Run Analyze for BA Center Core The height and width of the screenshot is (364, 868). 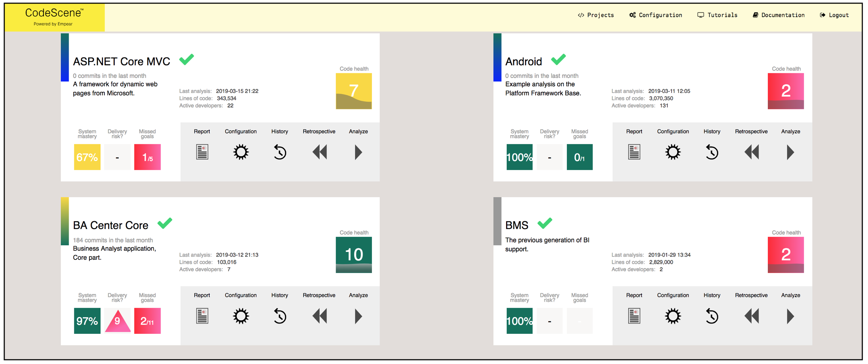tap(358, 316)
